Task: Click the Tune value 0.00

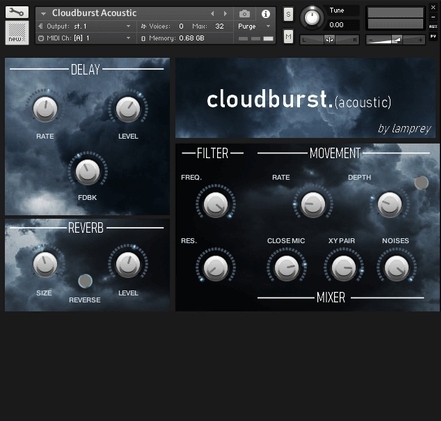Action: [336, 25]
